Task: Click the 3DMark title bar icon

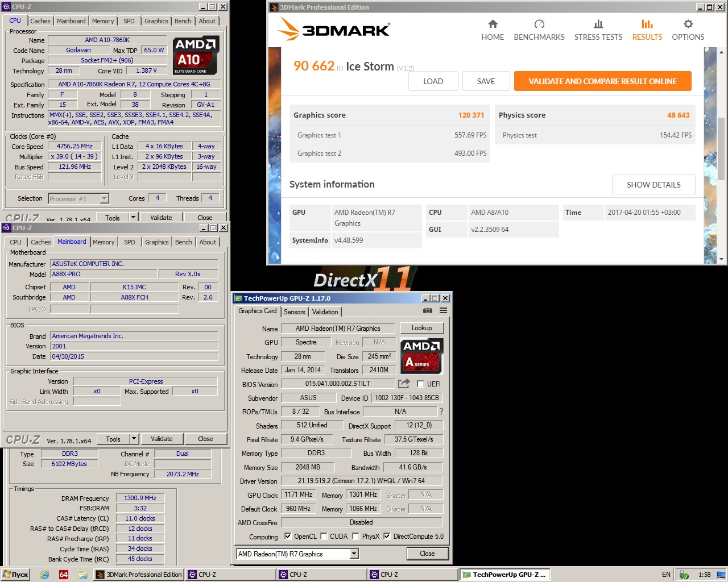Action: 274,7
